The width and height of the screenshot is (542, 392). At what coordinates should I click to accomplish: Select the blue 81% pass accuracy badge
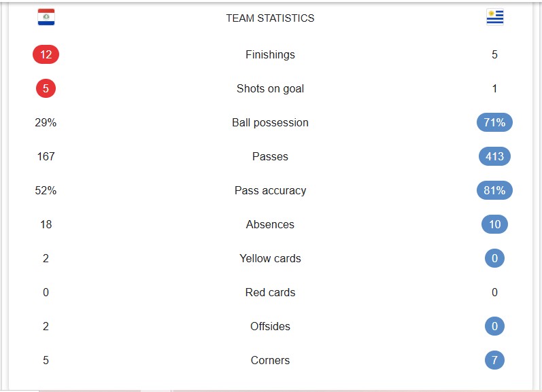494,190
